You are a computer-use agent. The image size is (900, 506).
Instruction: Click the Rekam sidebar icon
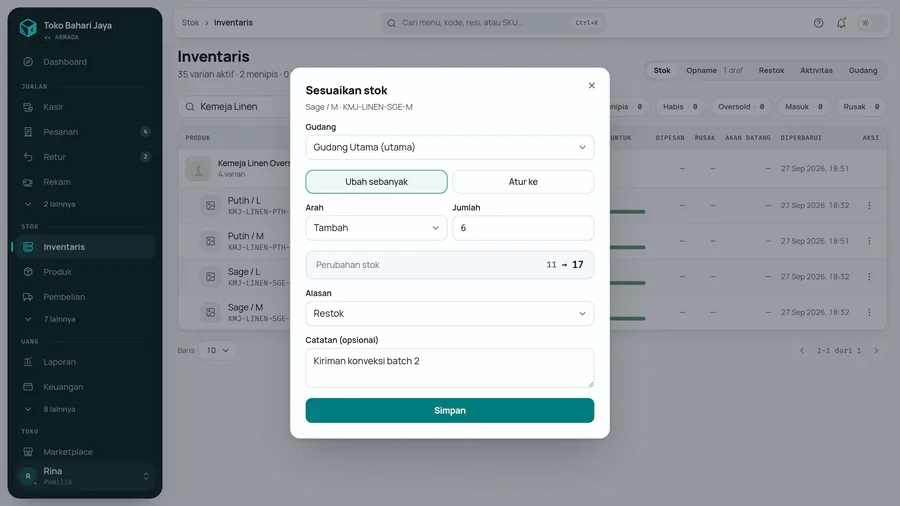click(x=28, y=182)
